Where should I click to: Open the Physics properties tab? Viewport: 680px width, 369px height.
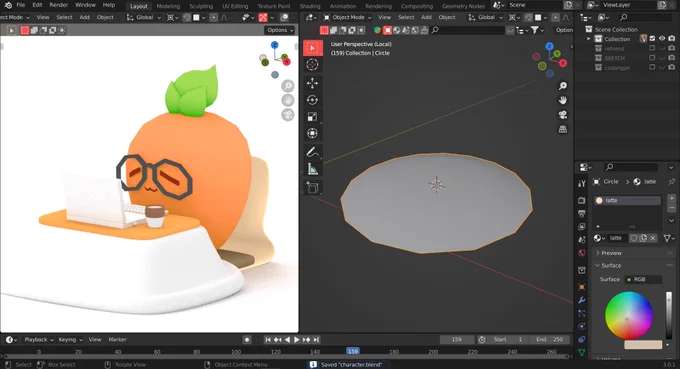click(582, 326)
